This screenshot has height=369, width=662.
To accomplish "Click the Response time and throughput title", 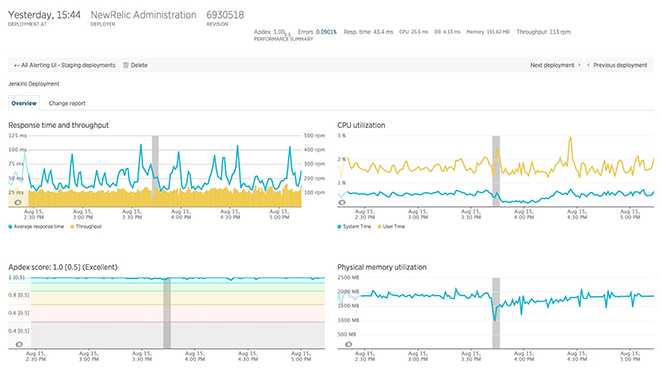I will pos(59,125).
